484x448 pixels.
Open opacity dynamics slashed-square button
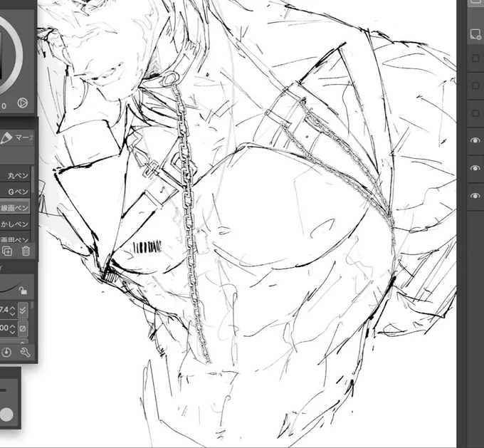23,328
